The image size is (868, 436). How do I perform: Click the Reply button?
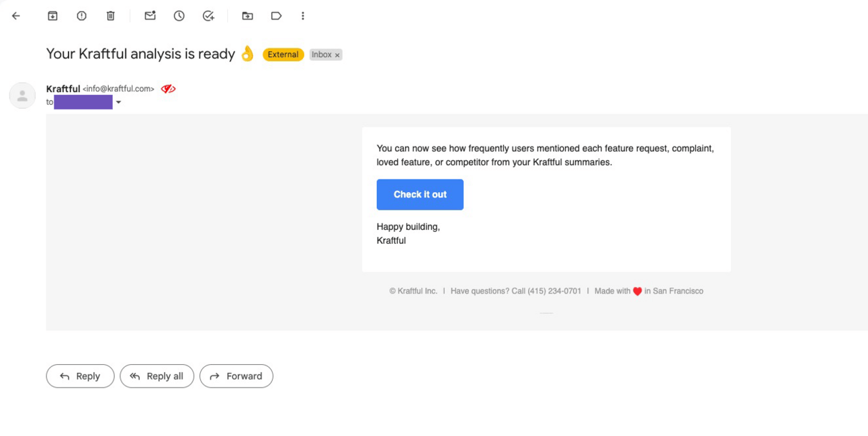80,376
